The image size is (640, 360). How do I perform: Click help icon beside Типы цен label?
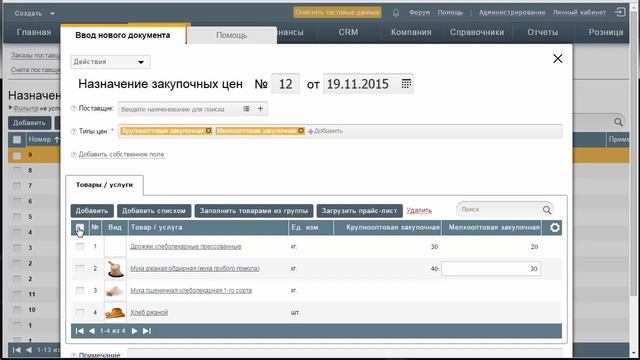(x=73, y=131)
